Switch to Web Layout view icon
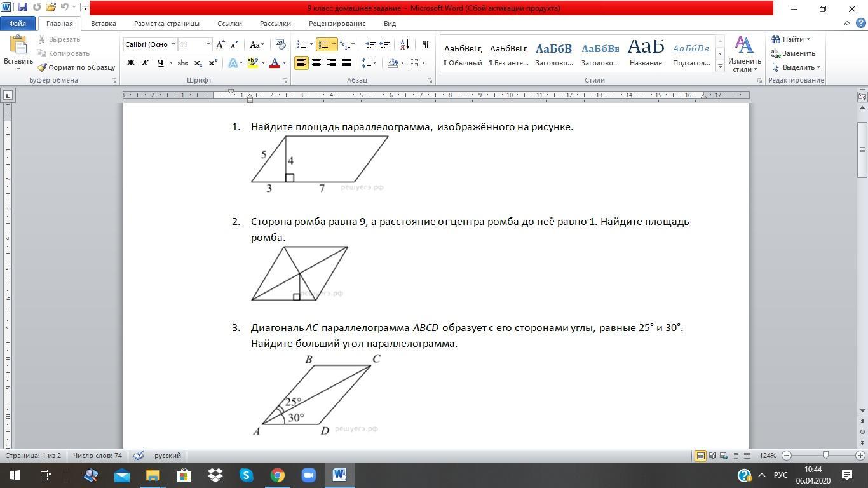This screenshot has height=488, width=868. (x=724, y=456)
